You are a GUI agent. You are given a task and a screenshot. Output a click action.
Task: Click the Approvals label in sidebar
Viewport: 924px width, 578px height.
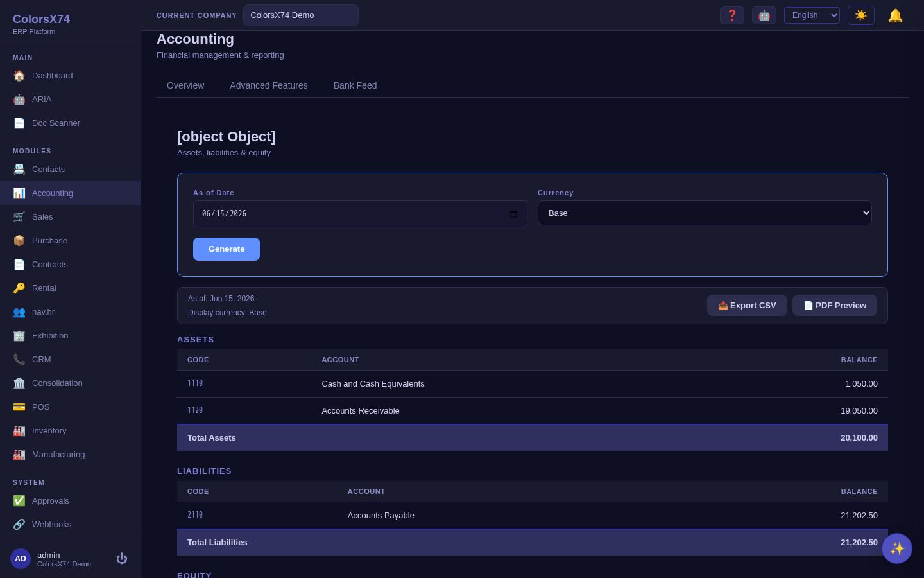pos(51,501)
